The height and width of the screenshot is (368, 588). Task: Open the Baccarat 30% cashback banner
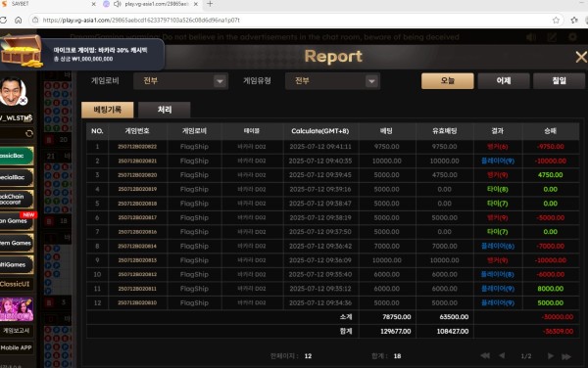(x=101, y=54)
